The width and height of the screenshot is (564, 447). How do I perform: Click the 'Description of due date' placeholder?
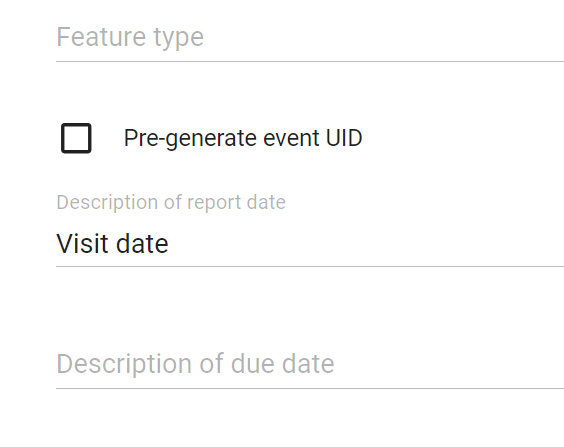tap(195, 364)
